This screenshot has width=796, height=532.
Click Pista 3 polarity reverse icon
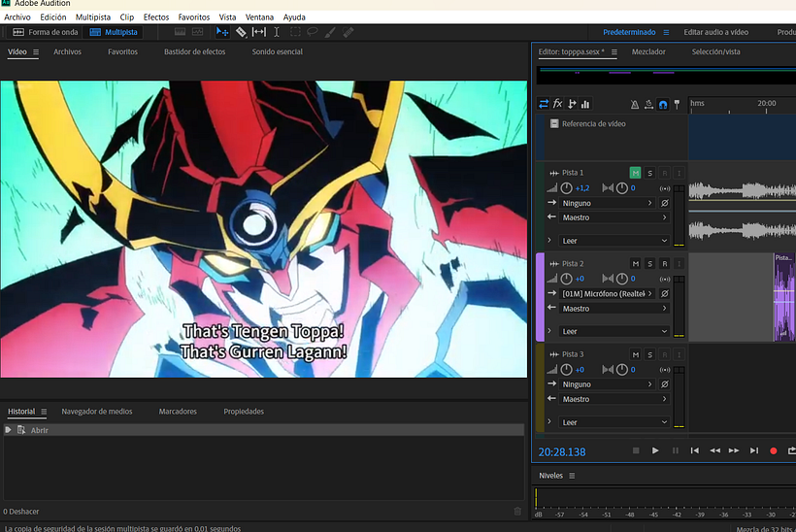pyautogui.click(x=665, y=384)
